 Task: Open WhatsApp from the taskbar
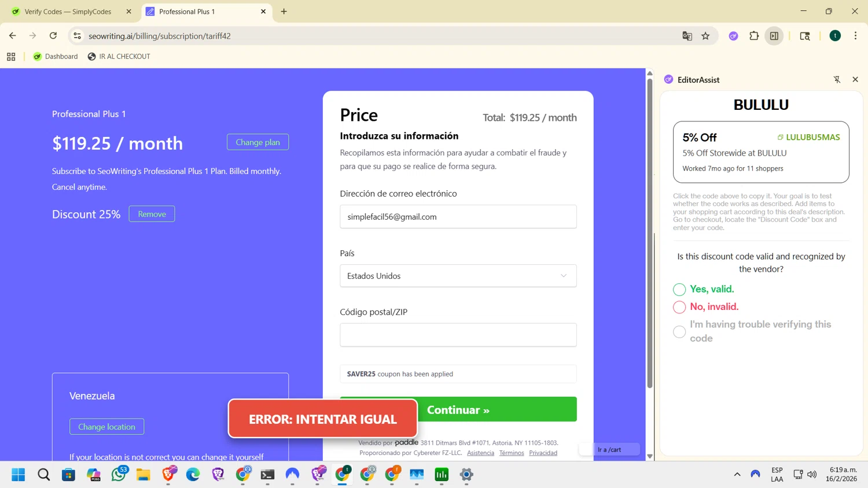click(x=119, y=475)
